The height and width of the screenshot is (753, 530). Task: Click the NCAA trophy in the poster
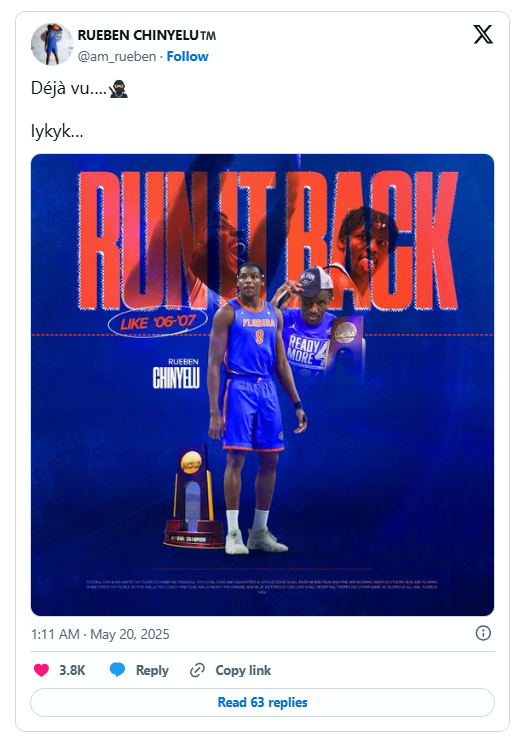[x=193, y=497]
